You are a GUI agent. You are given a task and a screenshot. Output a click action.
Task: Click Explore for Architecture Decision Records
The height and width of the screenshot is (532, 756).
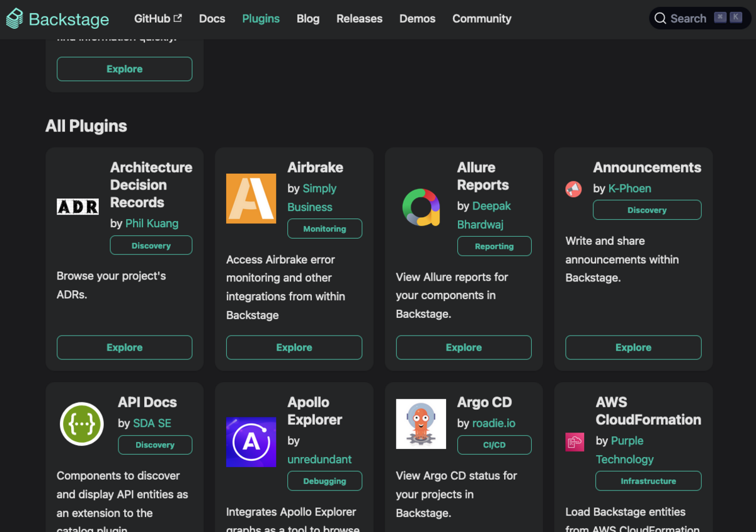click(x=124, y=348)
